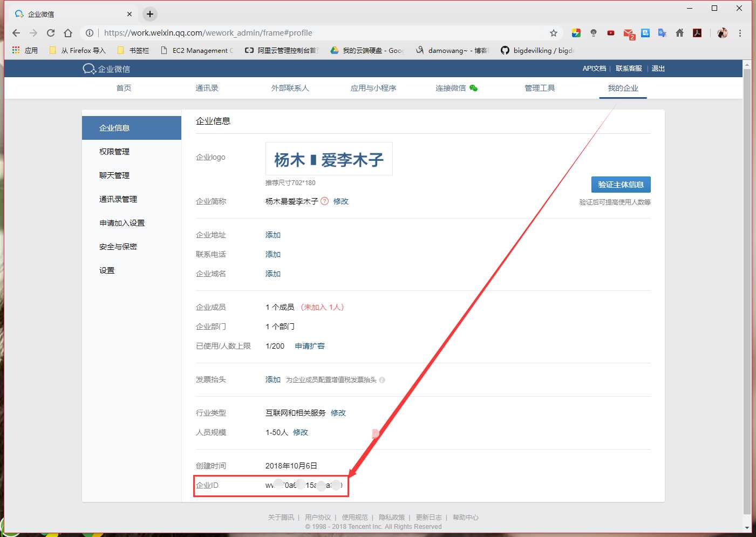Open the 管理工具 tab

(540, 88)
